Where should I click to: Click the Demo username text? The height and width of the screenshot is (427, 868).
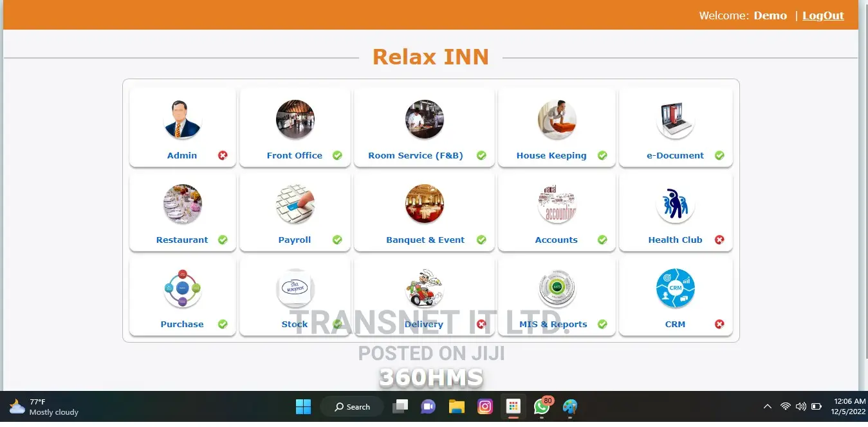click(770, 15)
